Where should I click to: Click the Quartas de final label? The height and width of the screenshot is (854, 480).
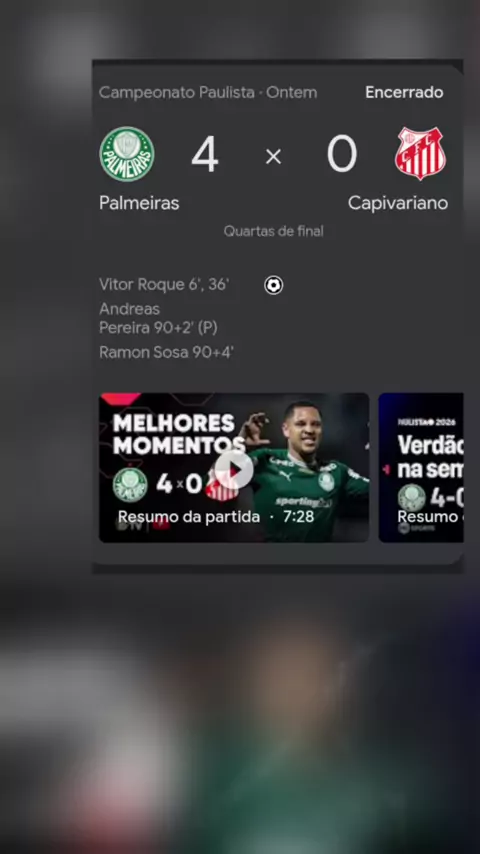274,231
